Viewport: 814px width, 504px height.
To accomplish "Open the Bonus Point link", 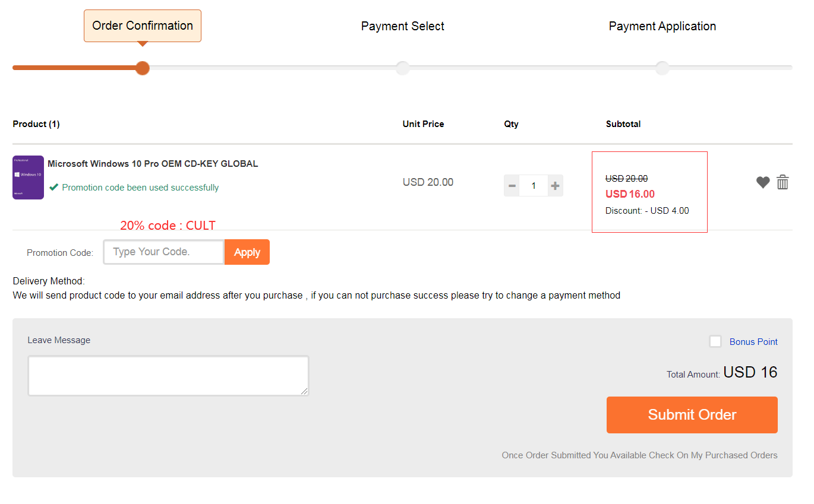I will [x=753, y=341].
